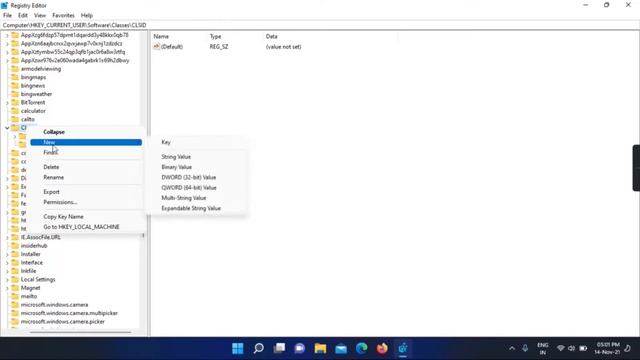Expand the Local Settings key

(7, 280)
